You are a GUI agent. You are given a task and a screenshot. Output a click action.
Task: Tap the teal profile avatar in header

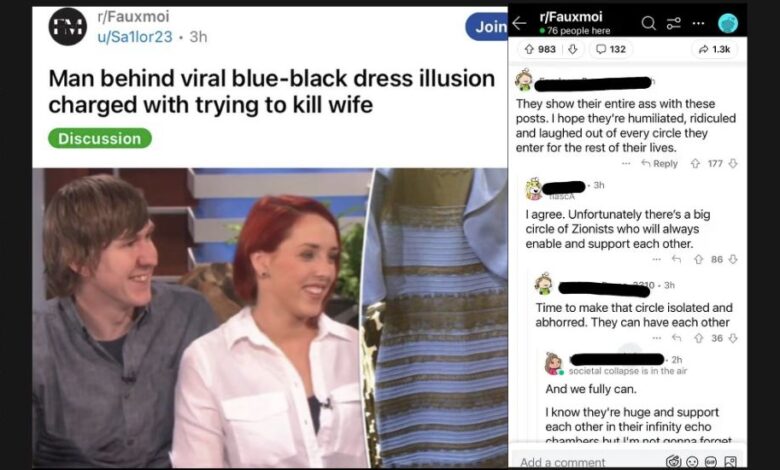coord(728,23)
